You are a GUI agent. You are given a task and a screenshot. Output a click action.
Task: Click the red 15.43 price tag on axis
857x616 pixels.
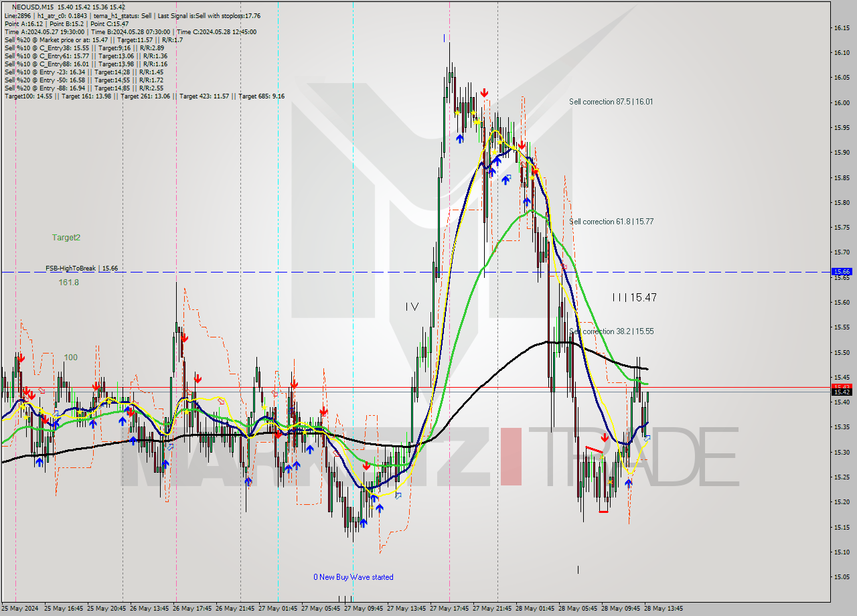pos(841,387)
